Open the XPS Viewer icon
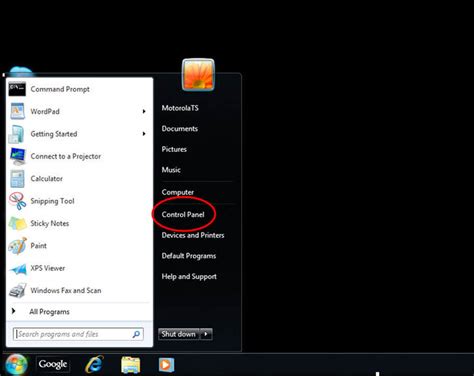 18,269
